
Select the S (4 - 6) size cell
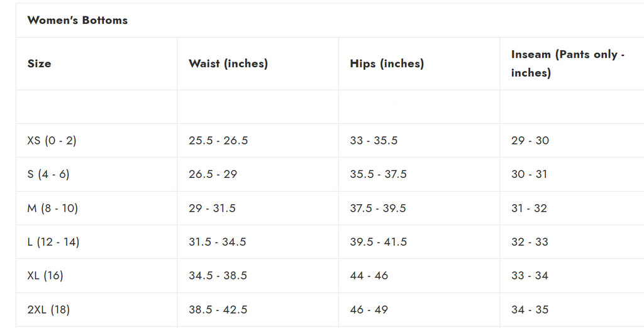coord(48,174)
